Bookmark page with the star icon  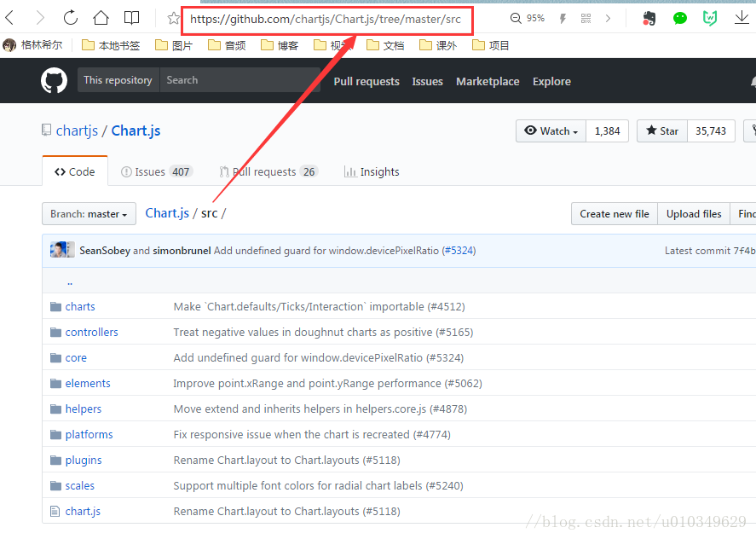pos(174,19)
